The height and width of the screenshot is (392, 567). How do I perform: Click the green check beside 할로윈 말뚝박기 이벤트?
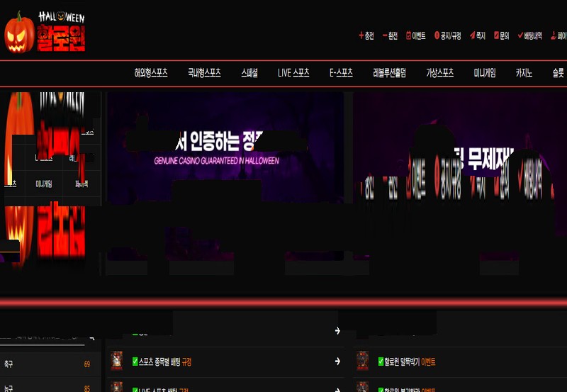[x=381, y=362]
